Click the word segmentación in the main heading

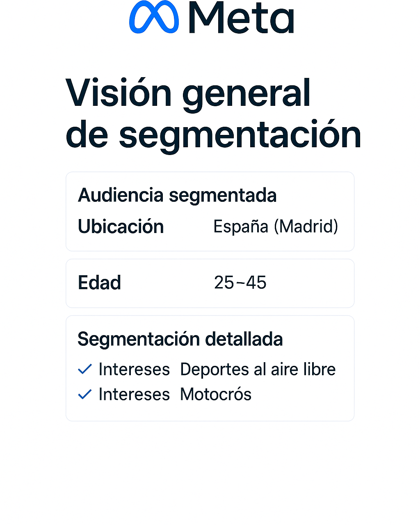(240, 135)
